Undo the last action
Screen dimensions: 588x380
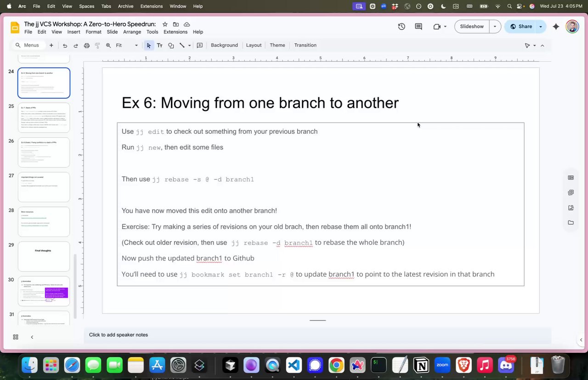coord(65,45)
